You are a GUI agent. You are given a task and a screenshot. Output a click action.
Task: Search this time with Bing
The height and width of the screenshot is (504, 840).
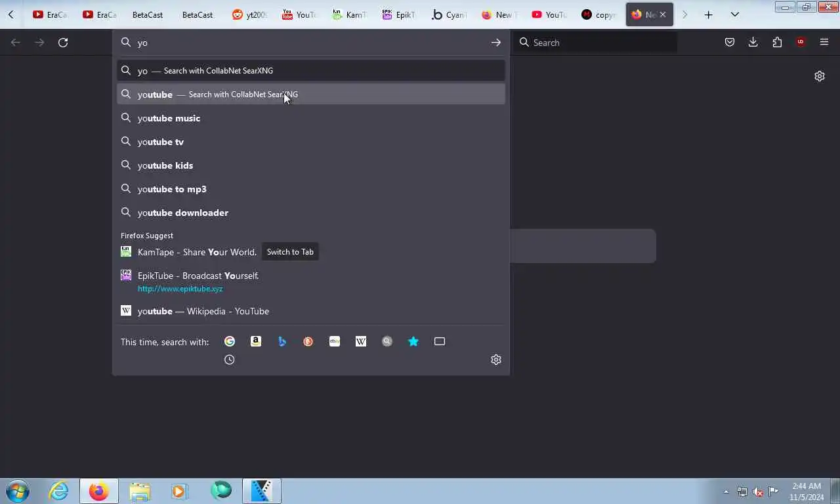(x=282, y=341)
